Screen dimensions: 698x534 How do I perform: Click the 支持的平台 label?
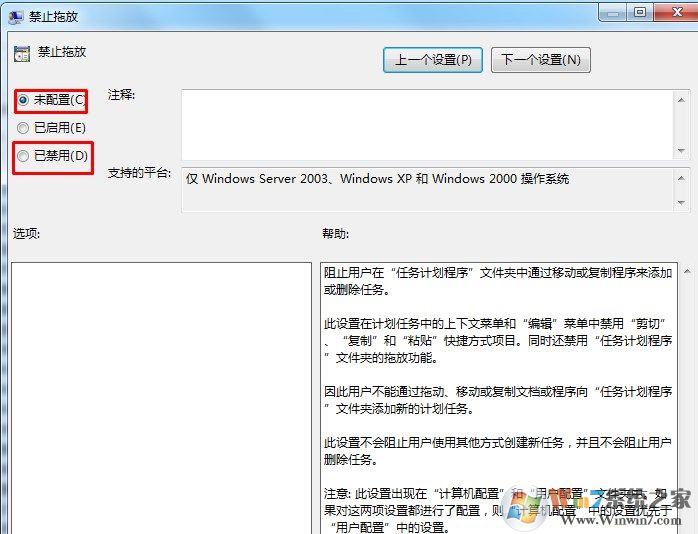point(139,173)
